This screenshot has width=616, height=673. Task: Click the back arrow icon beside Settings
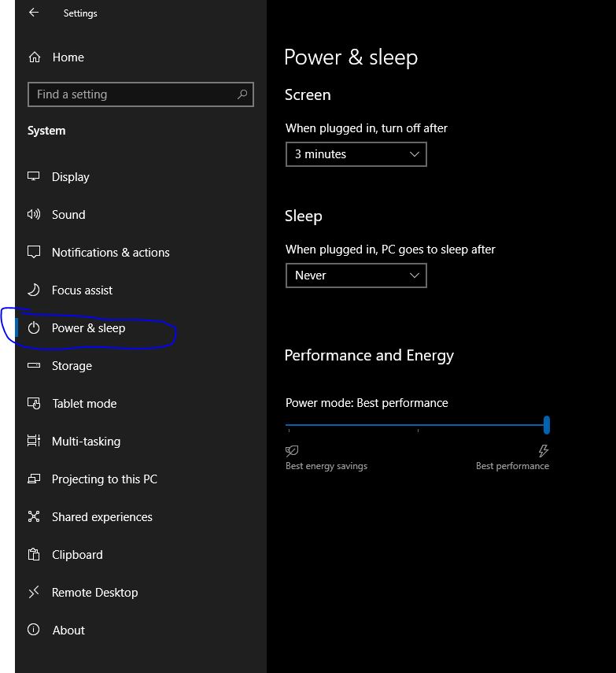coord(34,13)
